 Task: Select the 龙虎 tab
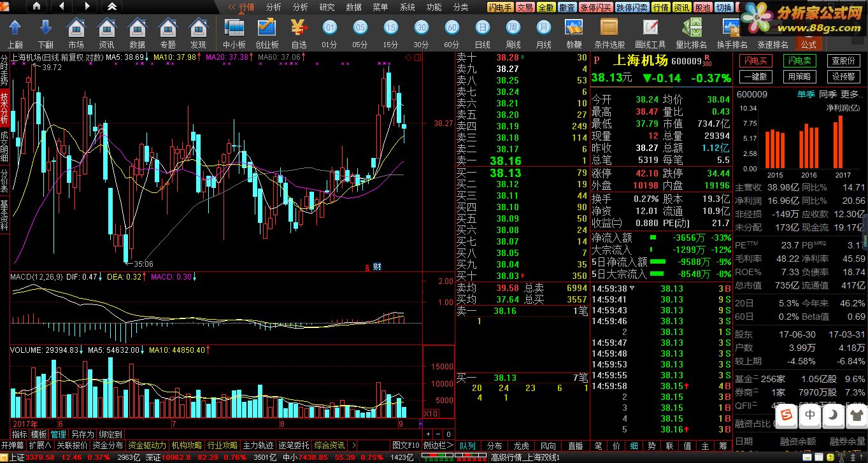pyautogui.click(x=521, y=446)
